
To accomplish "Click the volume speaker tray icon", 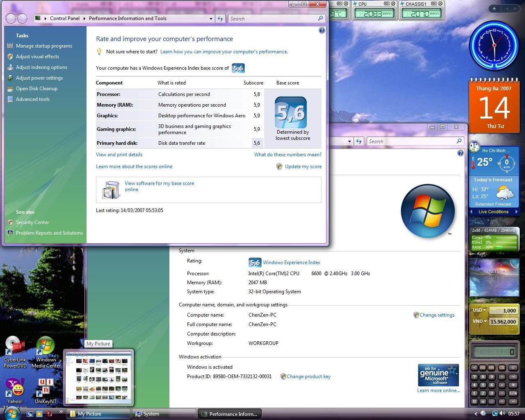I will click(x=503, y=413).
